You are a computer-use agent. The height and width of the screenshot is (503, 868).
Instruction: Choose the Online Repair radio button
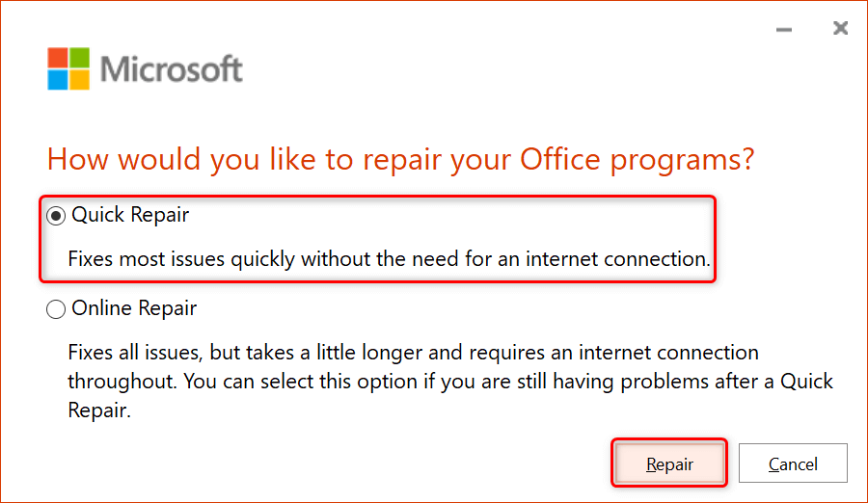[56, 309]
